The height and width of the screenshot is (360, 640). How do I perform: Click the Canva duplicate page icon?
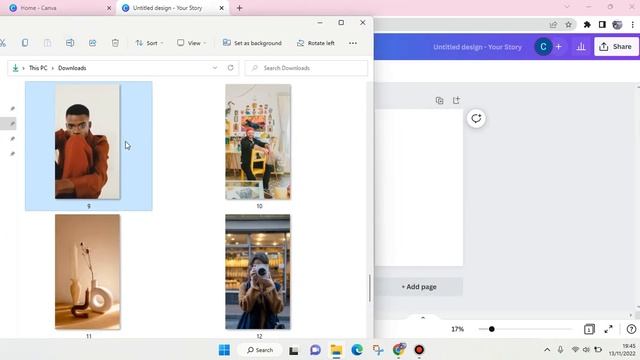439,100
